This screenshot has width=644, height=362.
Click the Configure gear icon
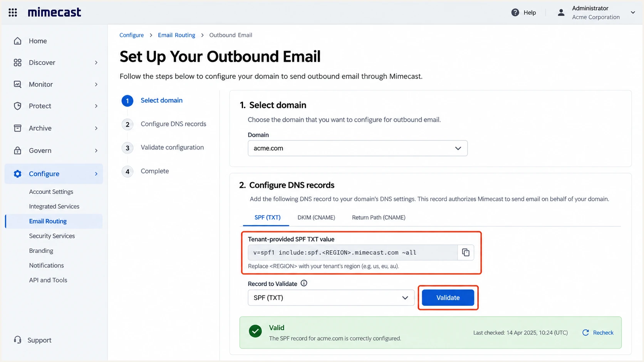(18, 173)
